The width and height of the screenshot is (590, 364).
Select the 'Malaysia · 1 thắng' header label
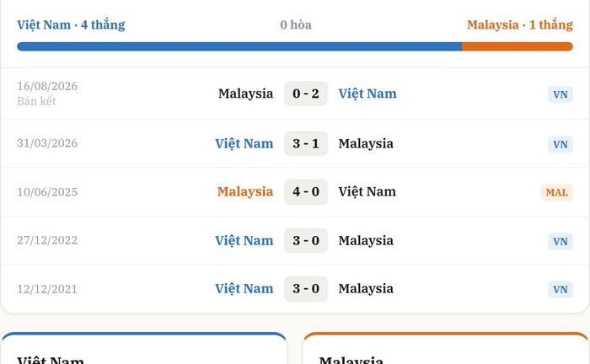point(520,24)
